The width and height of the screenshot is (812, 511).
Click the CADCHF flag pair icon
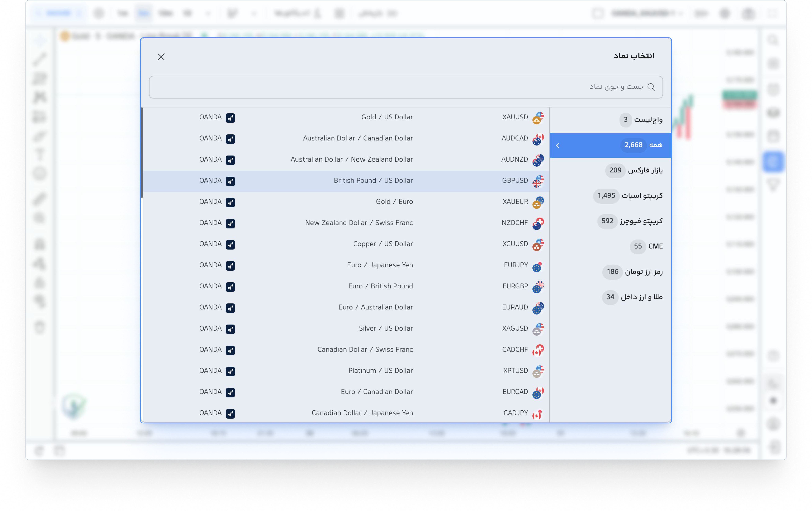coord(538,350)
